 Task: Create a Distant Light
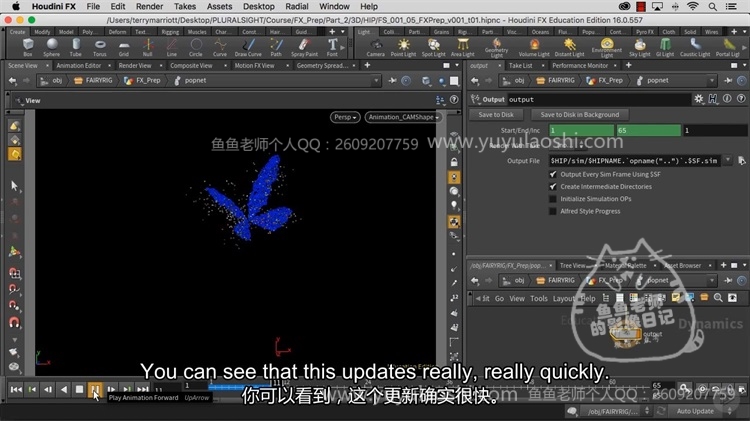coord(569,47)
